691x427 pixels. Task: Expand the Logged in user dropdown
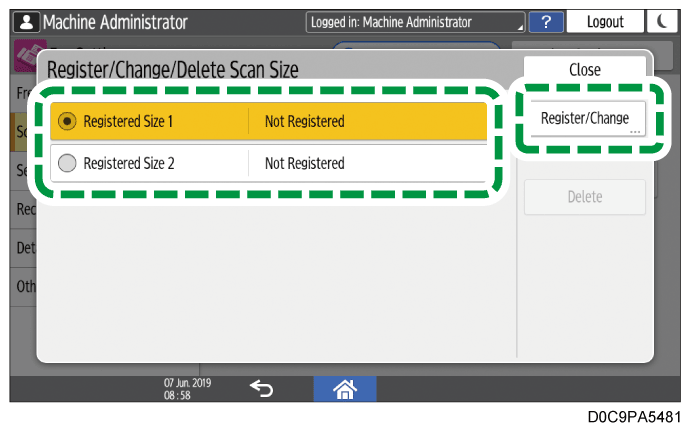(416, 21)
